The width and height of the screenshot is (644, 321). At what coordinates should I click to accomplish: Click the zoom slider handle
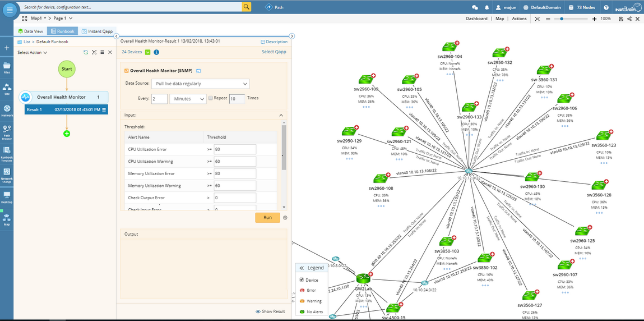click(x=562, y=19)
